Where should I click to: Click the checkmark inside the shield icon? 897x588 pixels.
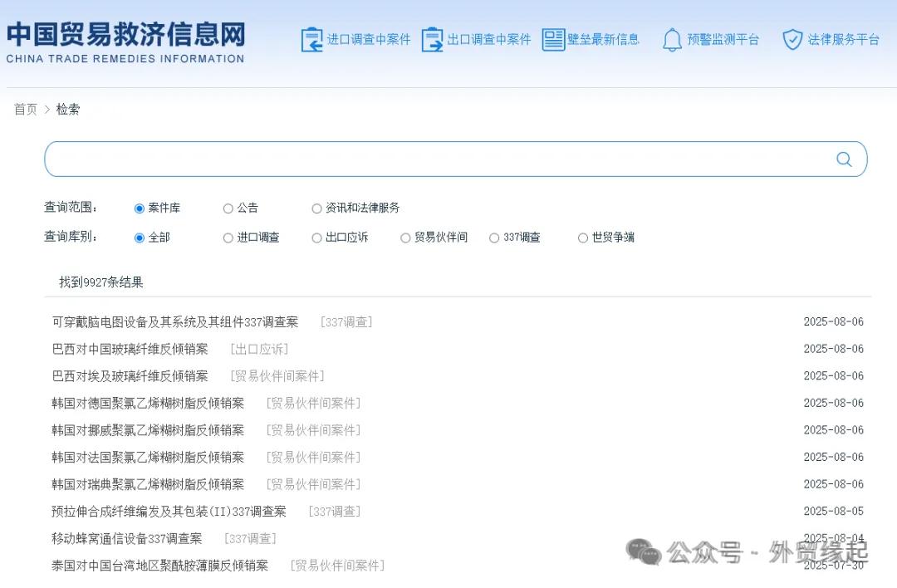tap(792, 38)
